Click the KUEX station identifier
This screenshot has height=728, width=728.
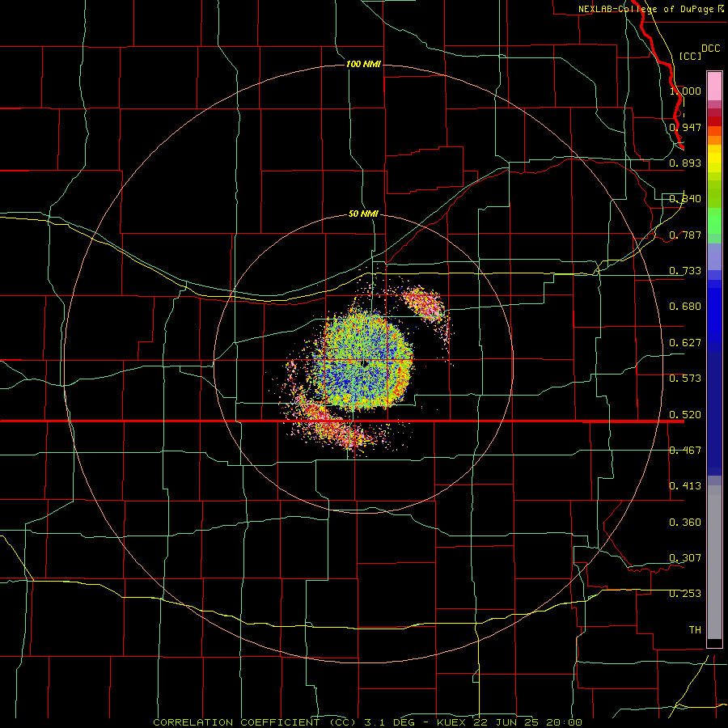[x=453, y=722]
